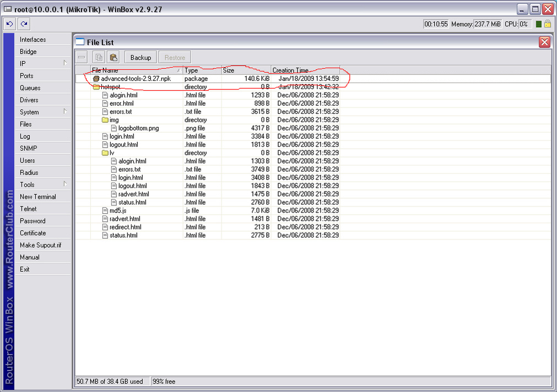Screen dimensions: 557x392
Task: Click the Exit menu item
Action: [42, 269]
